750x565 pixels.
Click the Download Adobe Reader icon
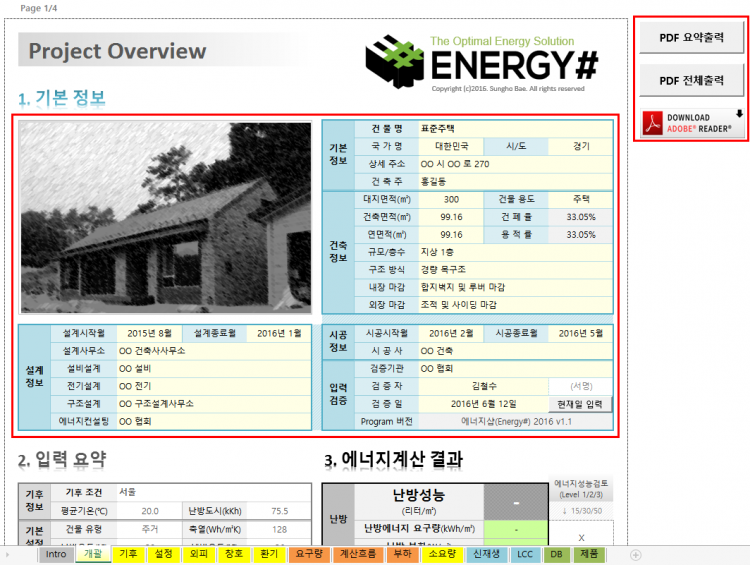pos(691,123)
